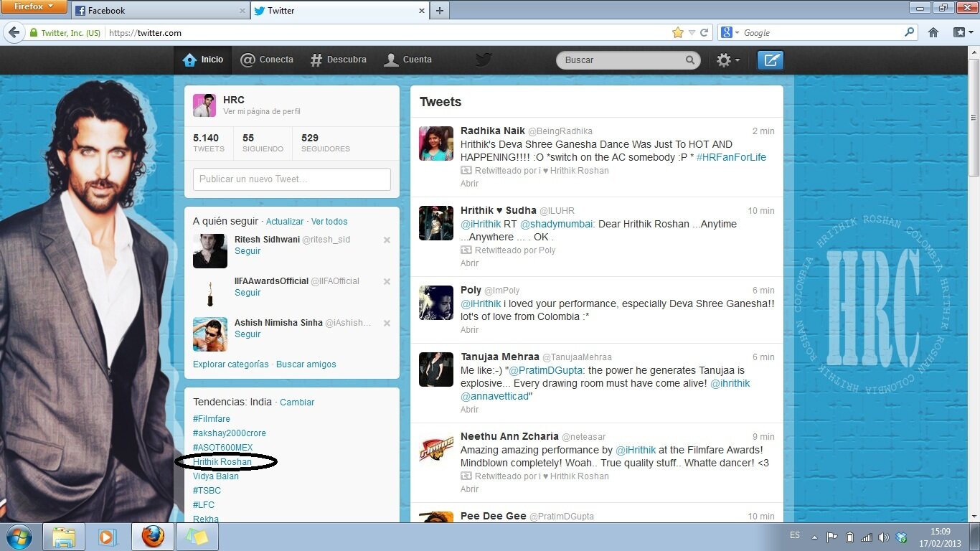Expand Neethu Ann Zcharia tweet with Abrir
The height and width of the screenshot is (551, 980).
pyautogui.click(x=469, y=489)
